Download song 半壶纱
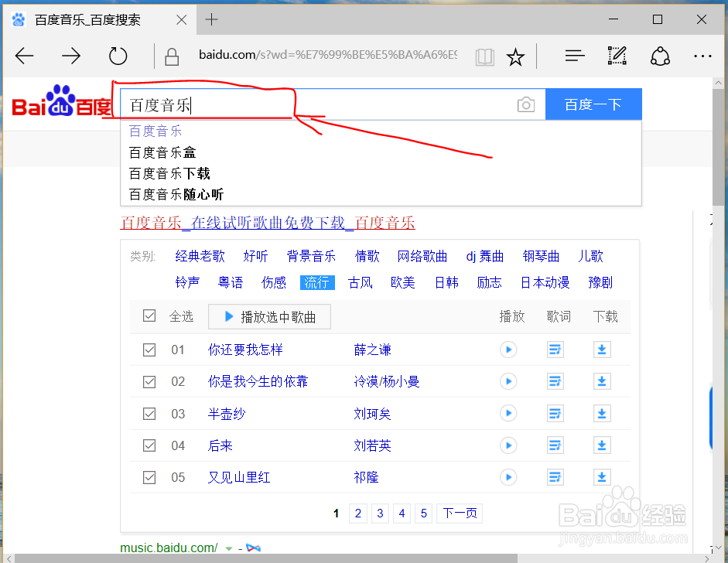Screen dimensions: 728x563 [x=602, y=413]
